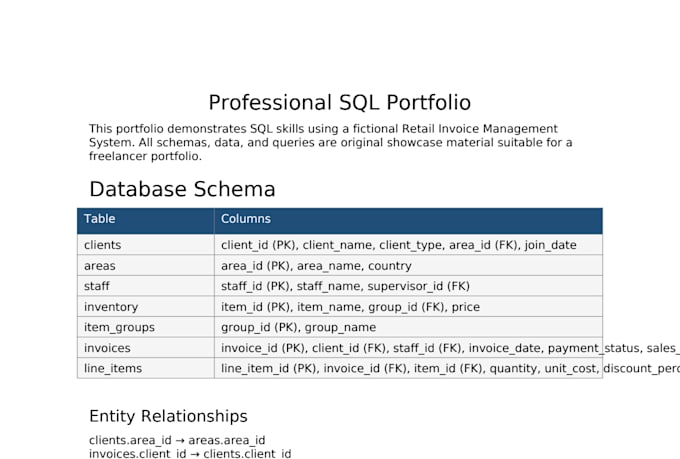Click the line_item_id (PK), invoice_id (FK) cell
Viewport: 680px width, 459px height.
click(x=408, y=368)
